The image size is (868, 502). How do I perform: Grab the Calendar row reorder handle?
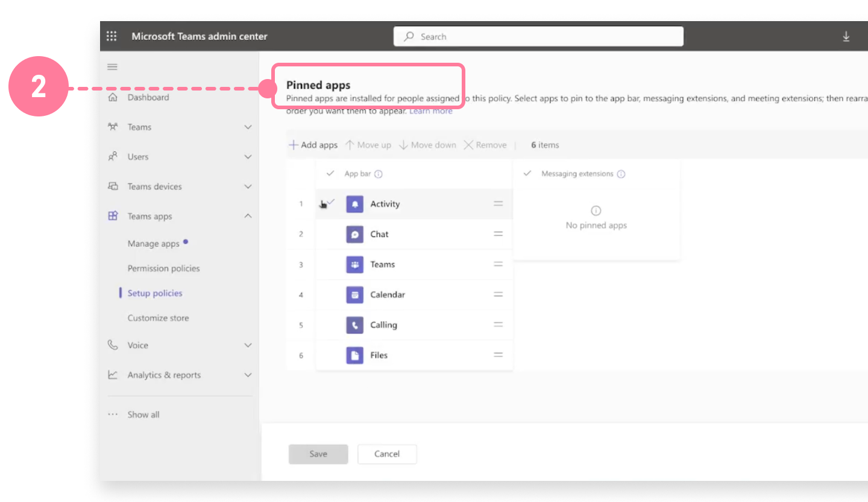pos(498,294)
